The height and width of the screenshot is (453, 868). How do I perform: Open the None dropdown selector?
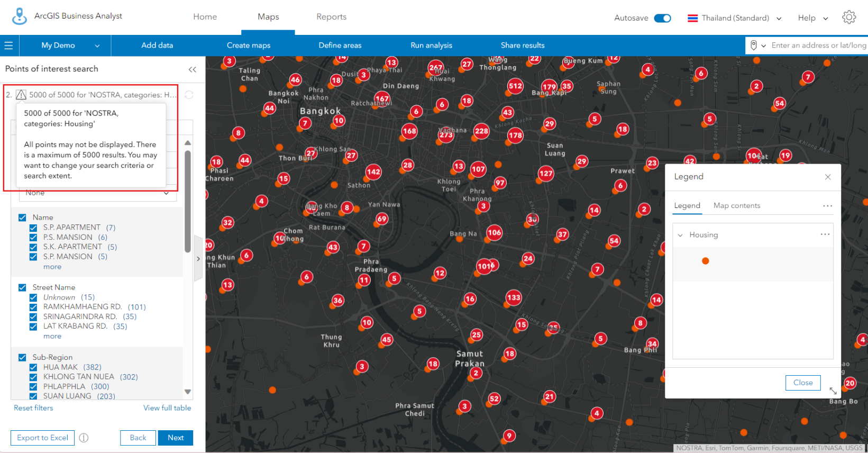pyautogui.click(x=98, y=193)
